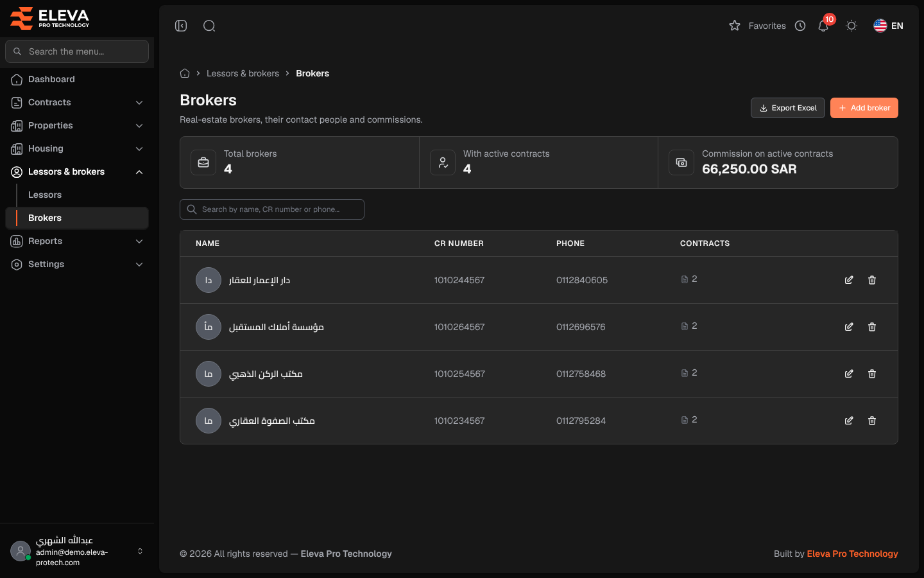Click Lessors & brokers breadcrumb link
The width and height of the screenshot is (924, 578).
point(243,73)
